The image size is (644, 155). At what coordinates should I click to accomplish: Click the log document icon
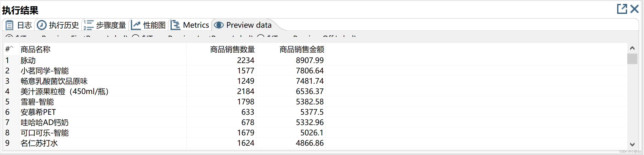9,25
